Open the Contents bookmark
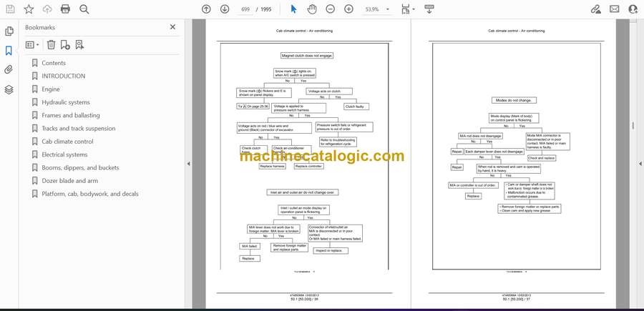Viewport: 644px width, 311px height. pyautogui.click(x=54, y=63)
